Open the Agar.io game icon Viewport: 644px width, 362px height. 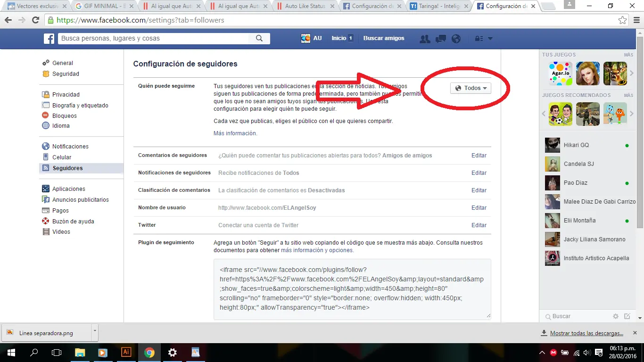coord(561,74)
